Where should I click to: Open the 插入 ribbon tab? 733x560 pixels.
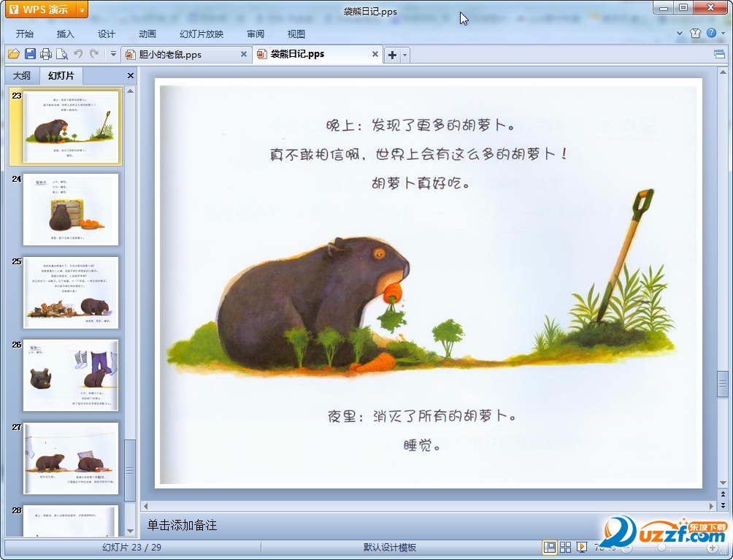coord(66,34)
